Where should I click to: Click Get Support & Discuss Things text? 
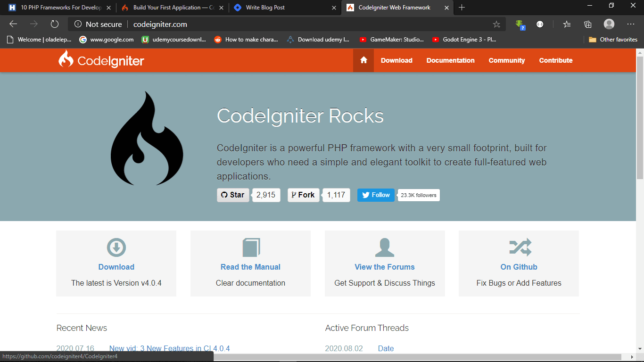(385, 283)
